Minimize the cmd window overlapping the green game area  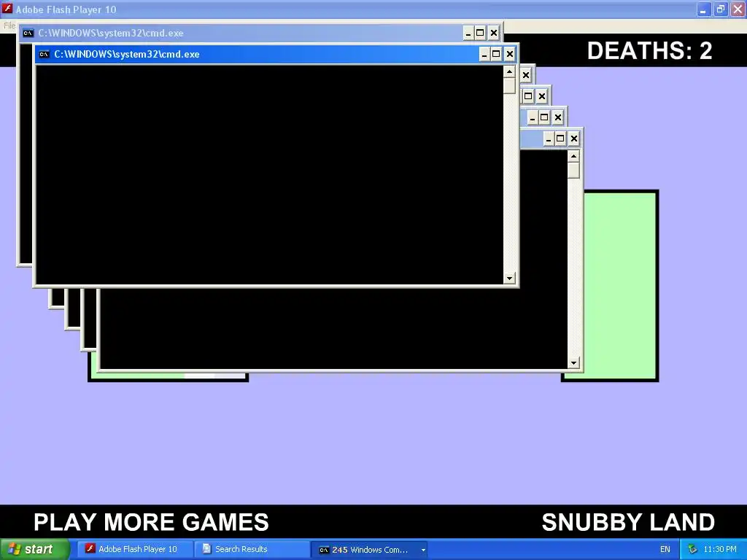549,139
